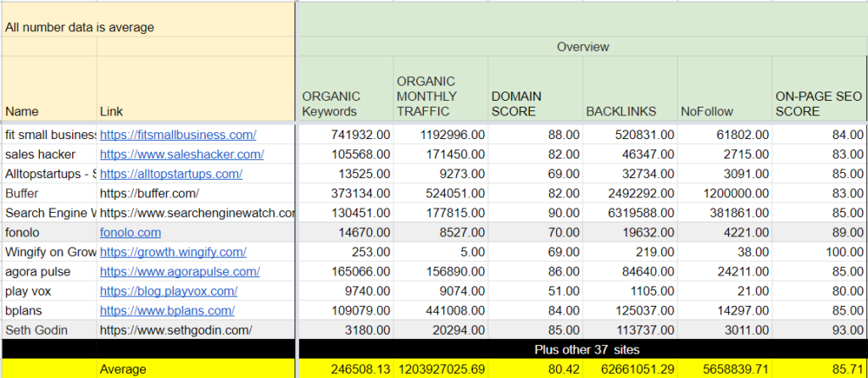Select the DOMAIN SCORE header
This screenshot has width=868, height=378.
(536, 88)
